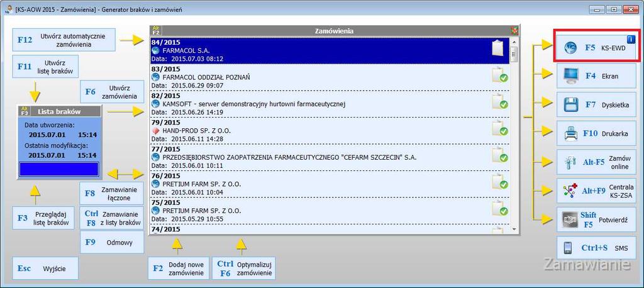Click Ctrl F8 Zamawianie z listy braków
The height and width of the screenshot is (288, 644).
[111, 218]
